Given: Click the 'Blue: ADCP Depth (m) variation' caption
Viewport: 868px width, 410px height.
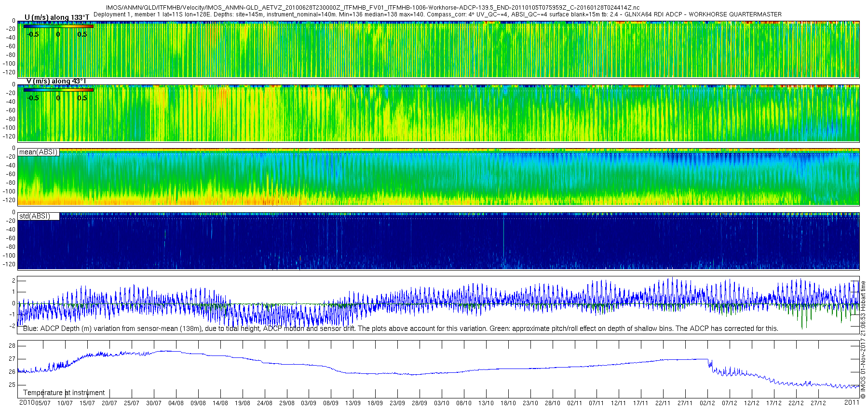Looking at the screenshot, I should click(400, 328).
